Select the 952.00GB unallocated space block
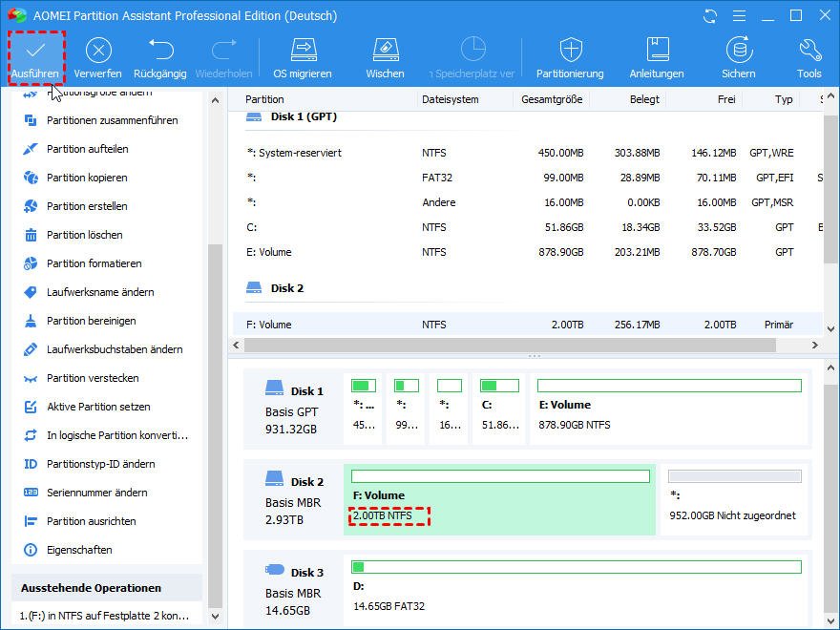This screenshot has width=840, height=630. pyautogui.click(x=732, y=500)
